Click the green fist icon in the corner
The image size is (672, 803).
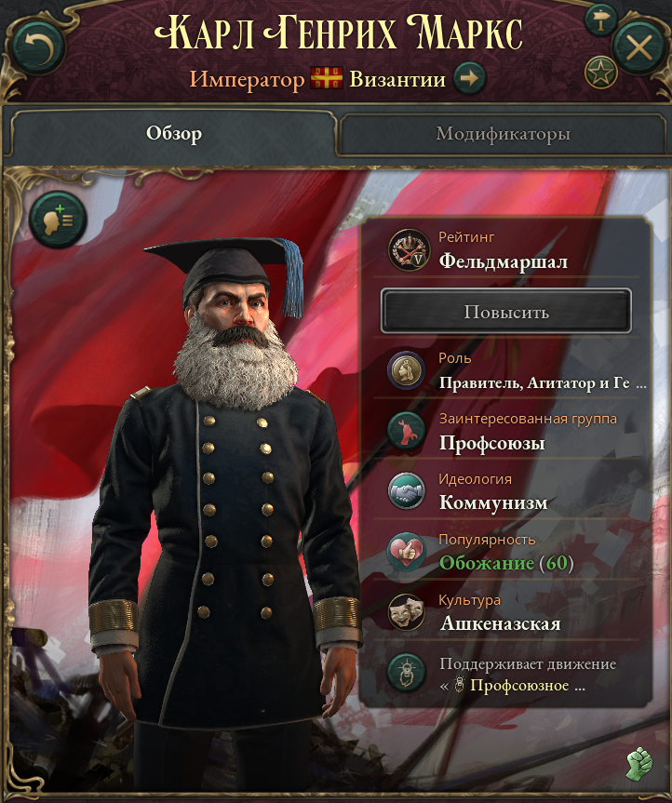(x=639, y=764)
